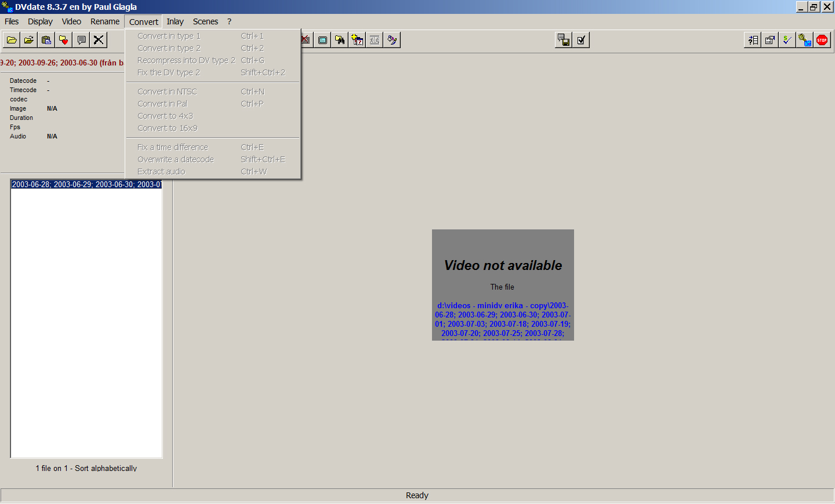Choose Convert in NTSC
Image resolution: width=835 pixels, height=504 pixels.
pos(213,92)
